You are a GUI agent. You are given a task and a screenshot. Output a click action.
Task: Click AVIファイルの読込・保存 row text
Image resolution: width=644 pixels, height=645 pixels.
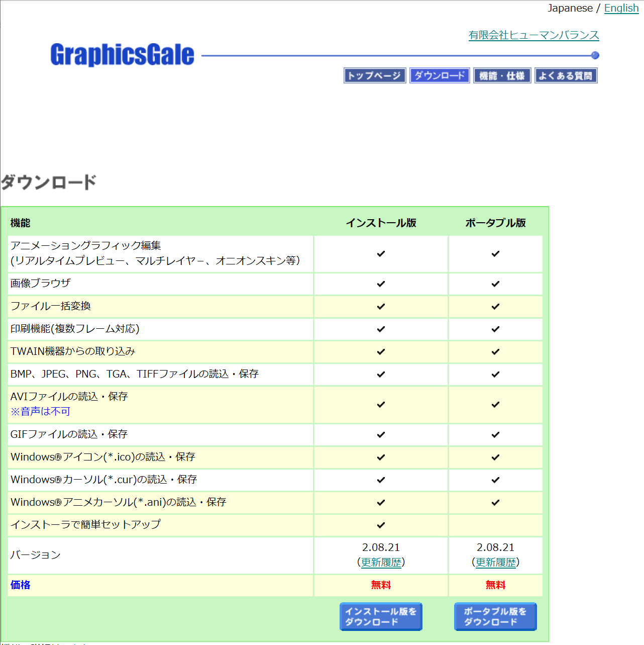click(x=69, y=396)
